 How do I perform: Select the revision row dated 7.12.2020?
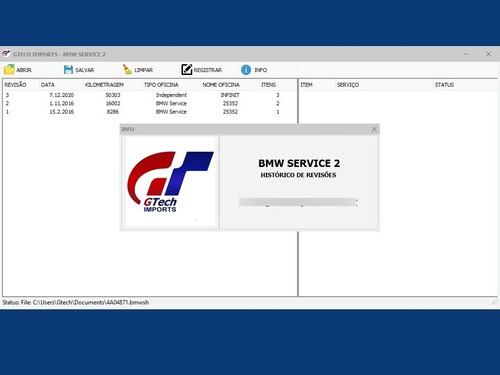(x=149, y=95)
